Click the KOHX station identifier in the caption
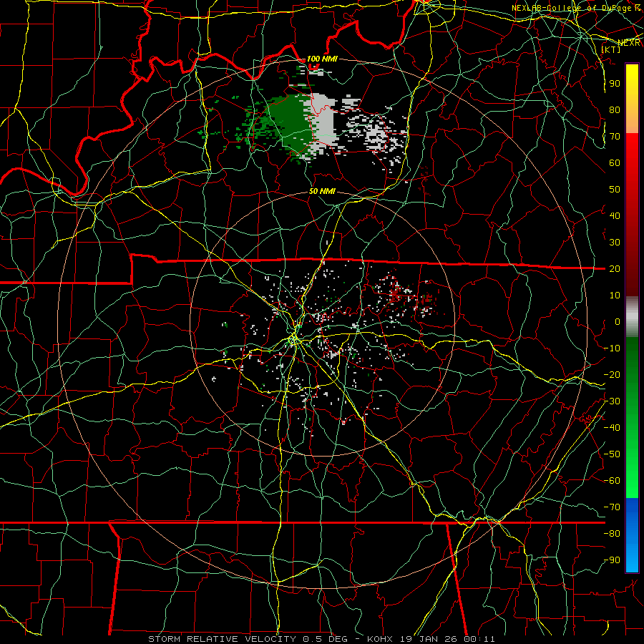 click(380, 639)
